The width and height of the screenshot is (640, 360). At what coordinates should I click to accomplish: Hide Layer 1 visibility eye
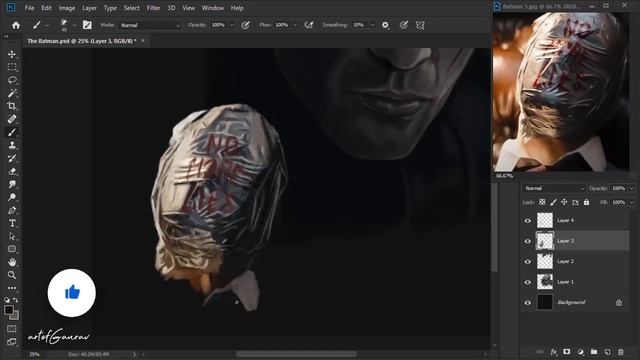528,282
